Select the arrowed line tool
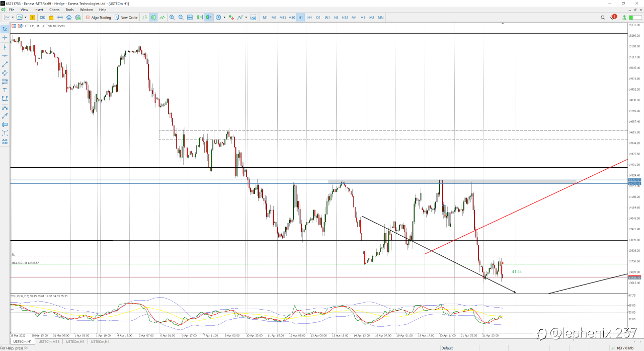 click(5, 115)
